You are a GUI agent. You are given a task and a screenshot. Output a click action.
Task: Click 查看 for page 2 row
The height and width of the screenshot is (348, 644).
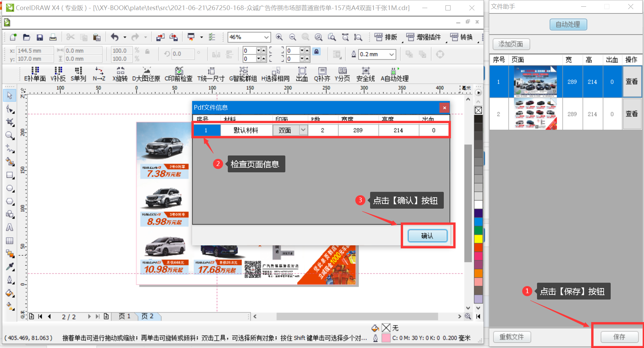coord(632,114)
